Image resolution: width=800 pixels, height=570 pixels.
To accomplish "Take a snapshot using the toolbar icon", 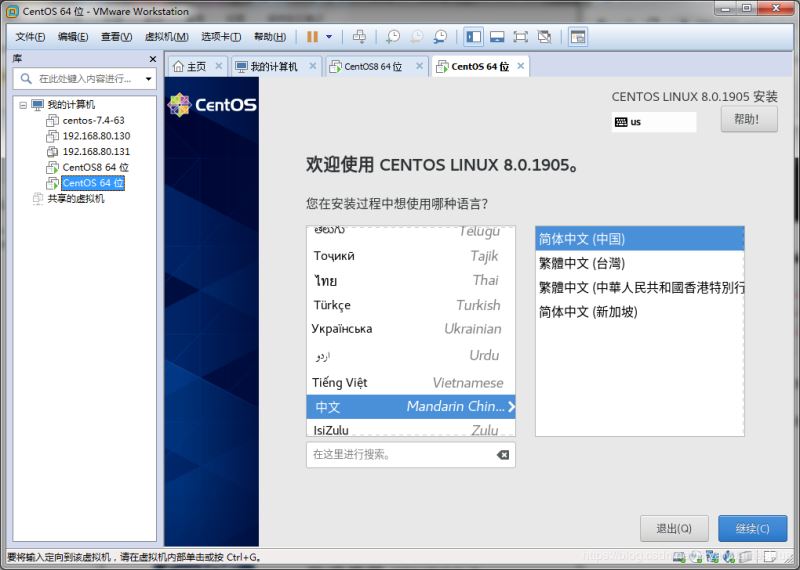I will coord(393,37).
